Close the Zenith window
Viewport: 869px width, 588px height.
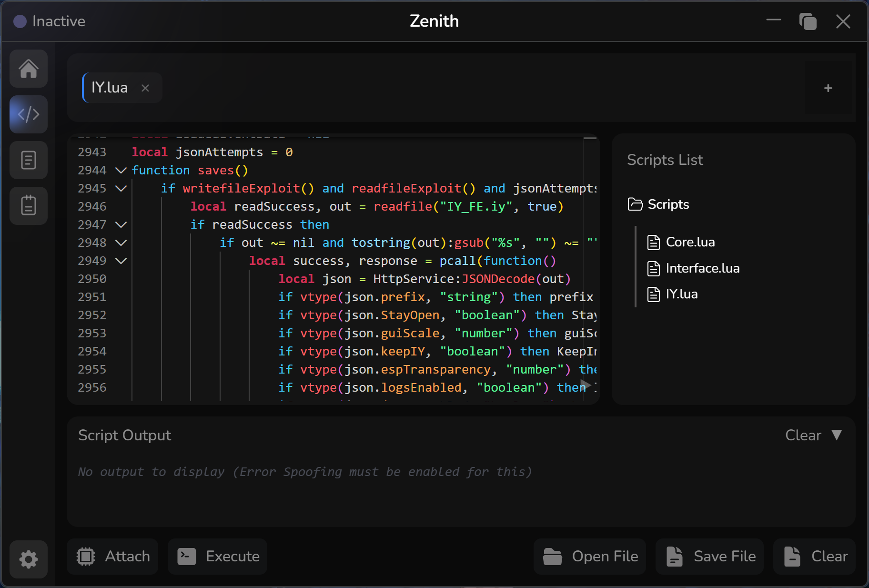click(843, 21)
